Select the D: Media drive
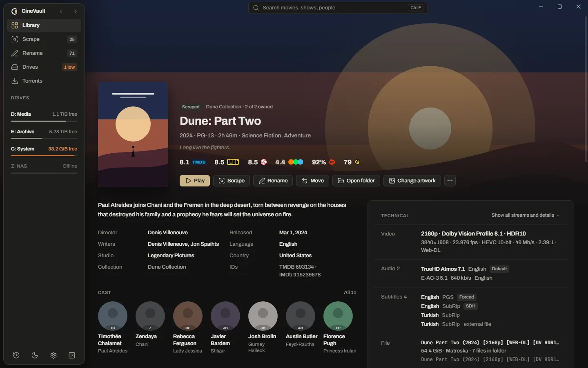588x368 pixels. [x=44, y=116]
